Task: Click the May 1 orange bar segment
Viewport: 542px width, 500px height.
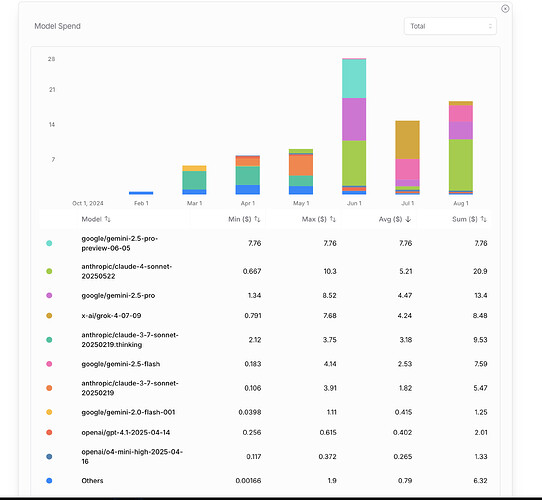Action: 301,165
